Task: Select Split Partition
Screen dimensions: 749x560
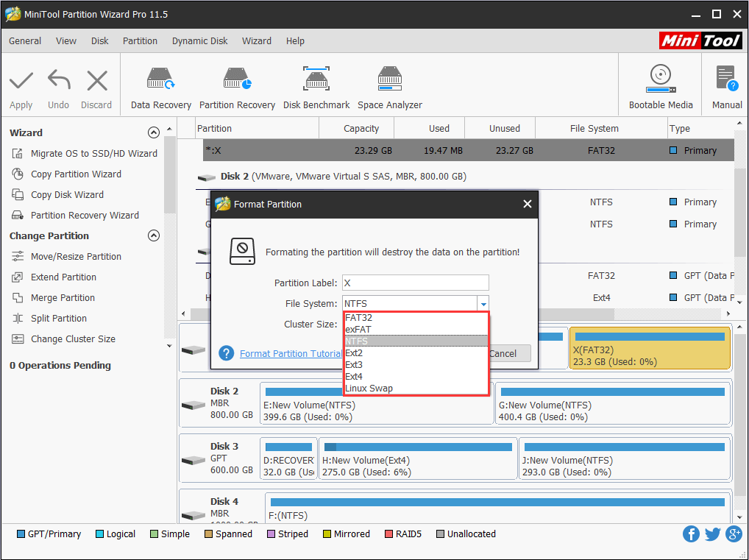Action: [49, 318]
